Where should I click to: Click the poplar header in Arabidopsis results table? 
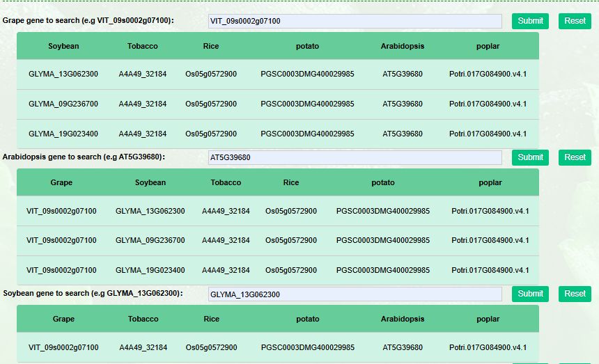490,183
